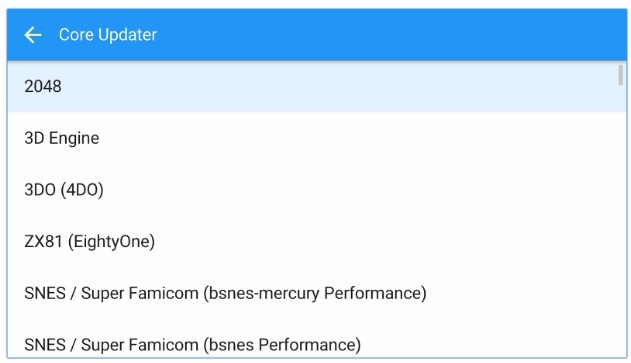631x363 pixels.
Task: Choose the 3D Engine core
Action: [x=317, y=138]
